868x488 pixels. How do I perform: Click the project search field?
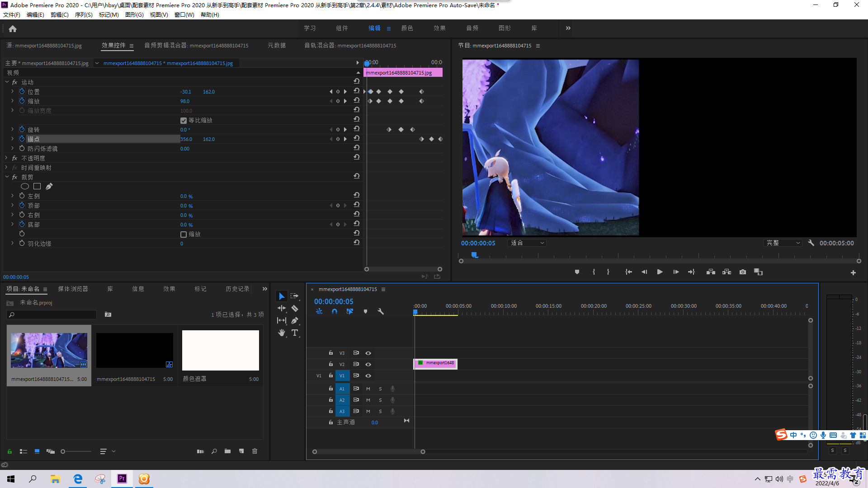tap(52, 314)
